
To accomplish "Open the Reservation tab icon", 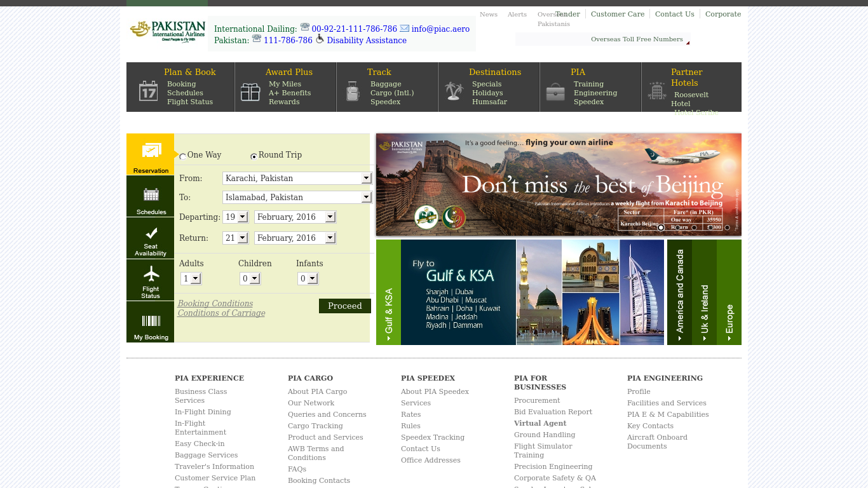I will pos(151,151).
